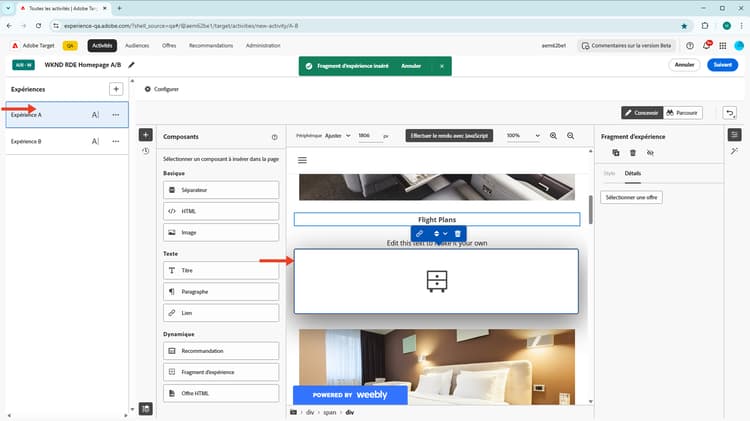Open more options for Expérience A
Viewport: 750px width, 421px height.
click(116, 115)
